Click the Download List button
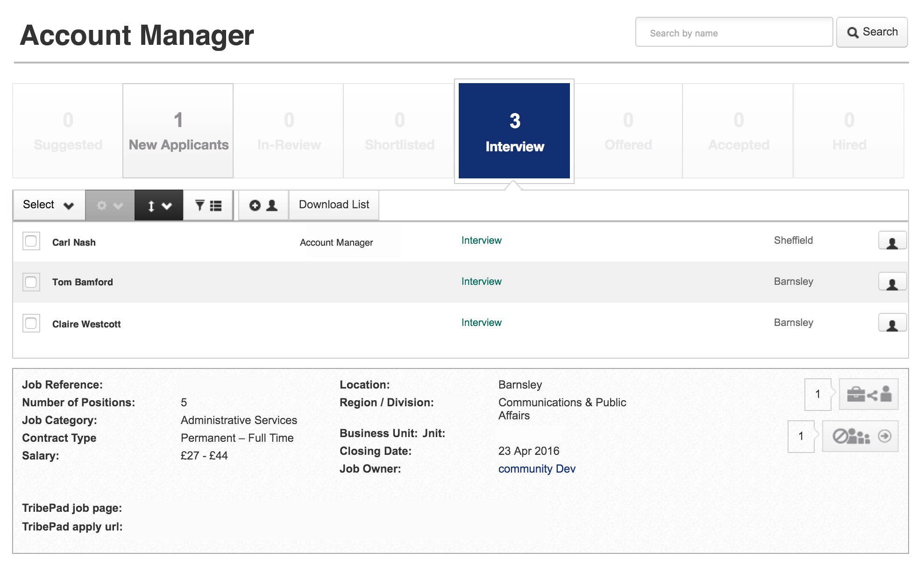 click(334, 205)
